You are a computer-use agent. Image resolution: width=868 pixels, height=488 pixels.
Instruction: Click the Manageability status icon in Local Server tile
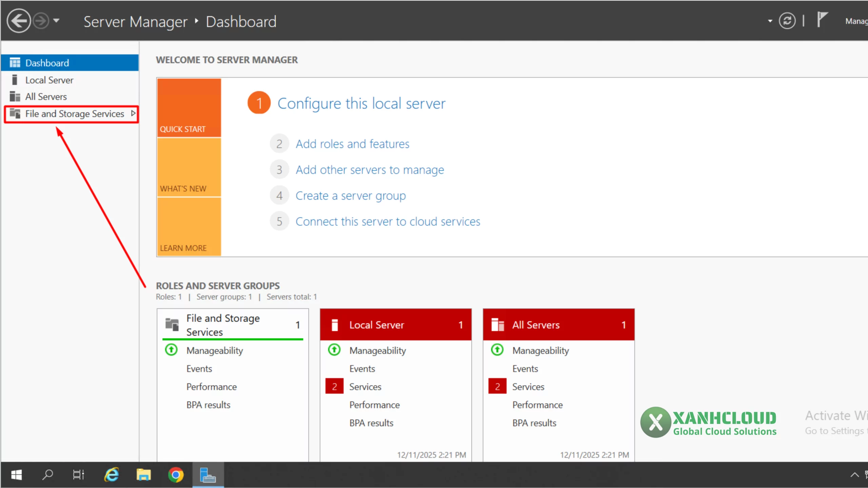[x=334, y=350]
